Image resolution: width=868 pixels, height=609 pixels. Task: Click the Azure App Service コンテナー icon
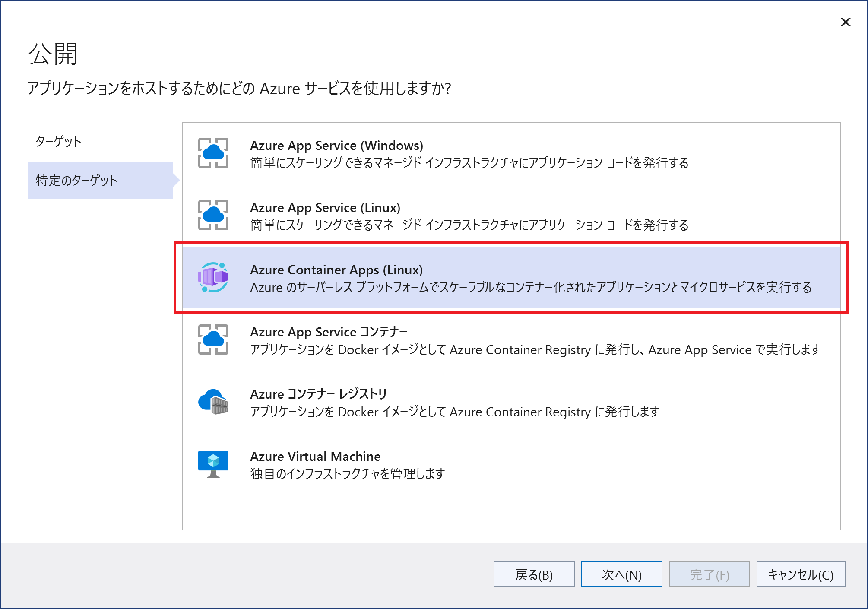pyautogui.click(x=213, y=339)
